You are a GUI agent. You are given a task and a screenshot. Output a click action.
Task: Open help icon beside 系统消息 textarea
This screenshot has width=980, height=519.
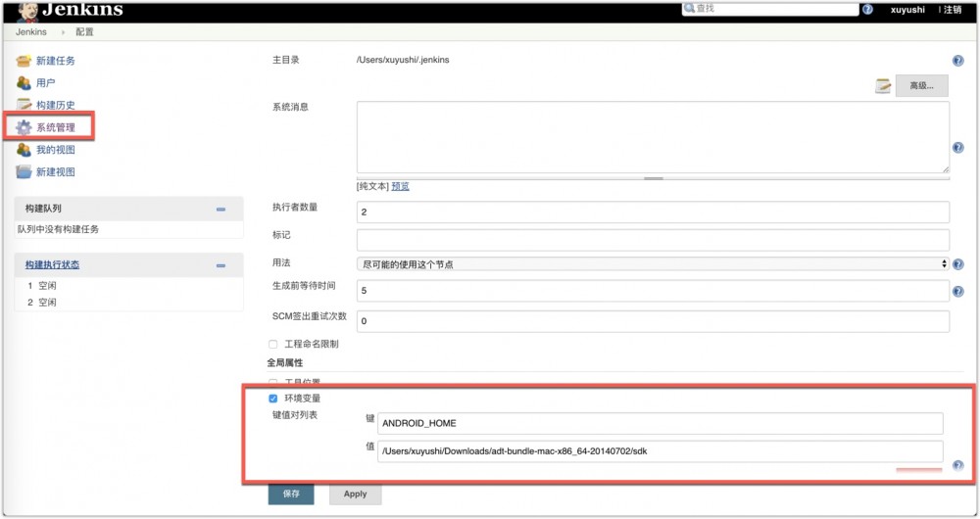point(957,148)
